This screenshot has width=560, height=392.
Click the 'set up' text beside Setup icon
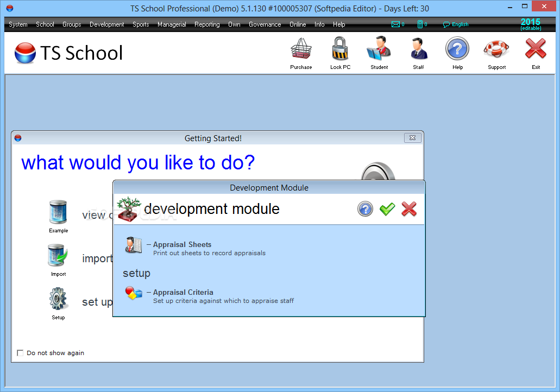97,302
